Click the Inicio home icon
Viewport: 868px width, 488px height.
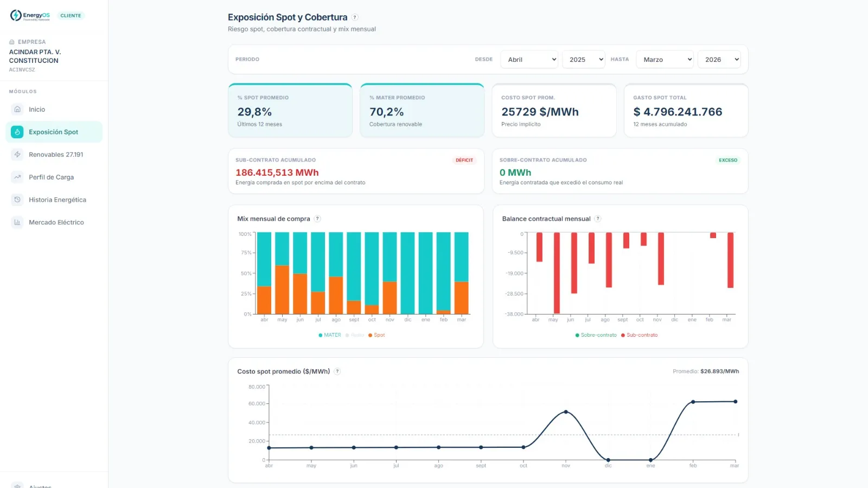click(17, 110)
